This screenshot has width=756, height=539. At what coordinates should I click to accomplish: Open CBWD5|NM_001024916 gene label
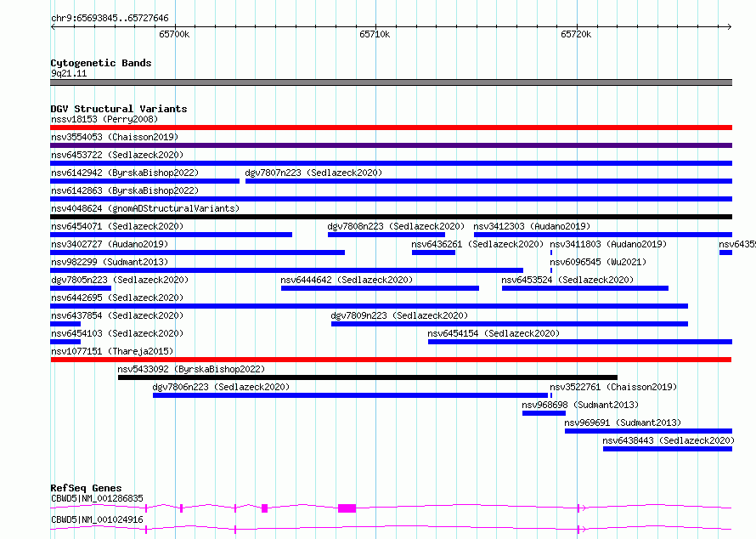pos(97,519)
